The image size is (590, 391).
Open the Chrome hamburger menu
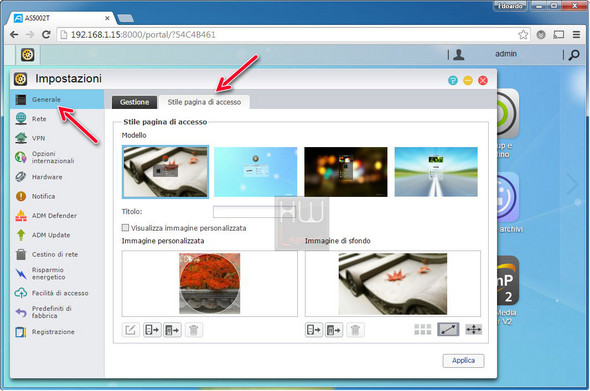(x=576, y=35)
